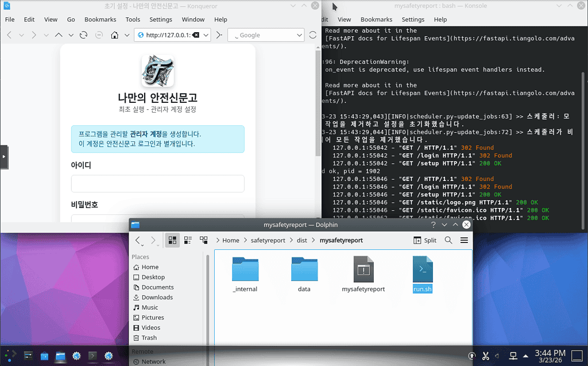The image size is (588, 366).
Task: Open Dolphin's hamburger menu
Action: pyautogui.click(x=464, y=240)
